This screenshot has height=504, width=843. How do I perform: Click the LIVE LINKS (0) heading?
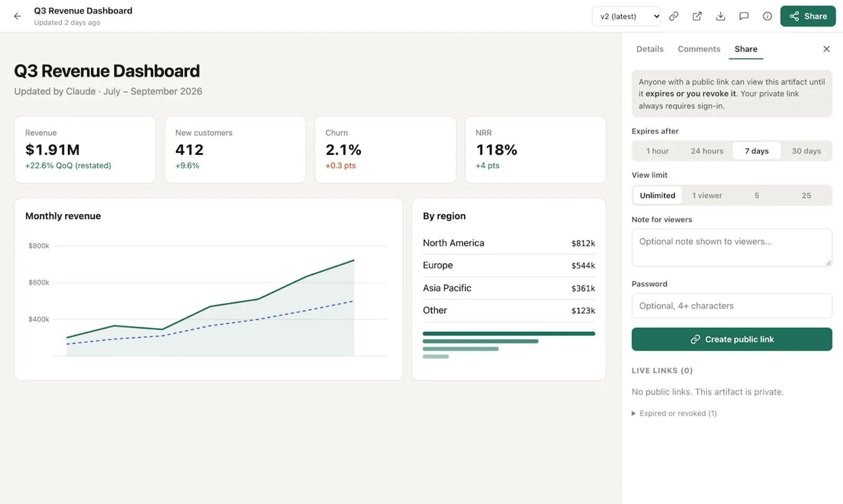[662, 371]
